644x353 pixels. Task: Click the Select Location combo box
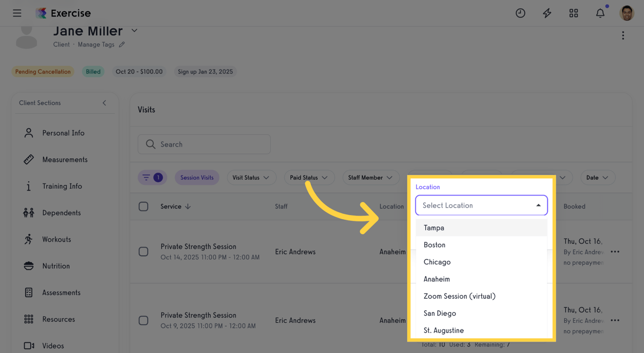tap(481, 205)
